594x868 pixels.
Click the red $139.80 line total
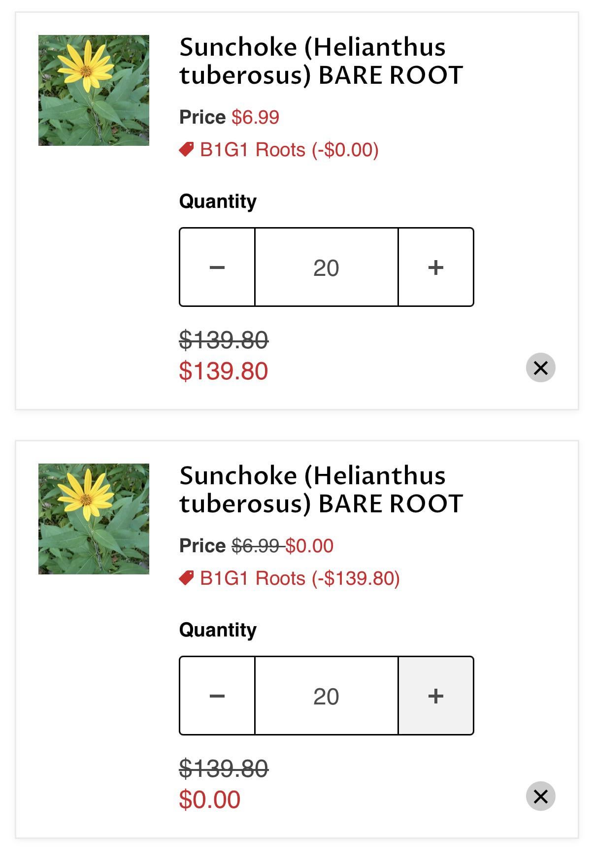pyautogui.click(x=224, y=371)
